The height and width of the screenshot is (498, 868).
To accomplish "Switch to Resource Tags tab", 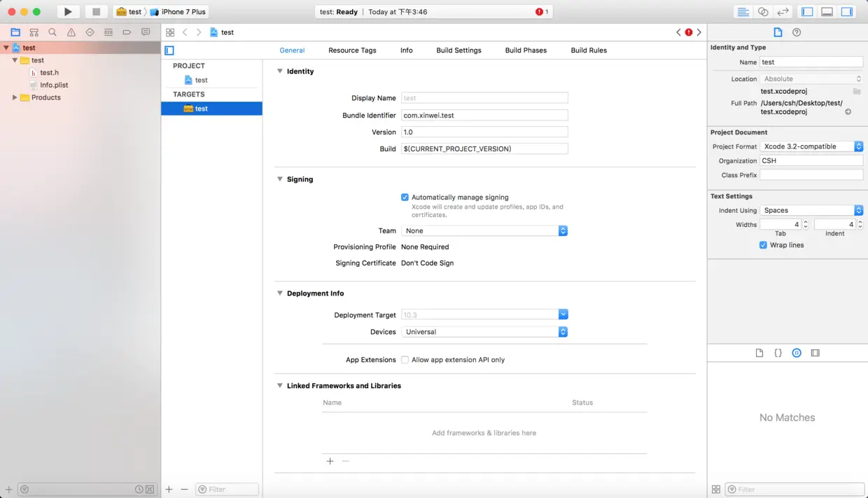I will 352,50.
